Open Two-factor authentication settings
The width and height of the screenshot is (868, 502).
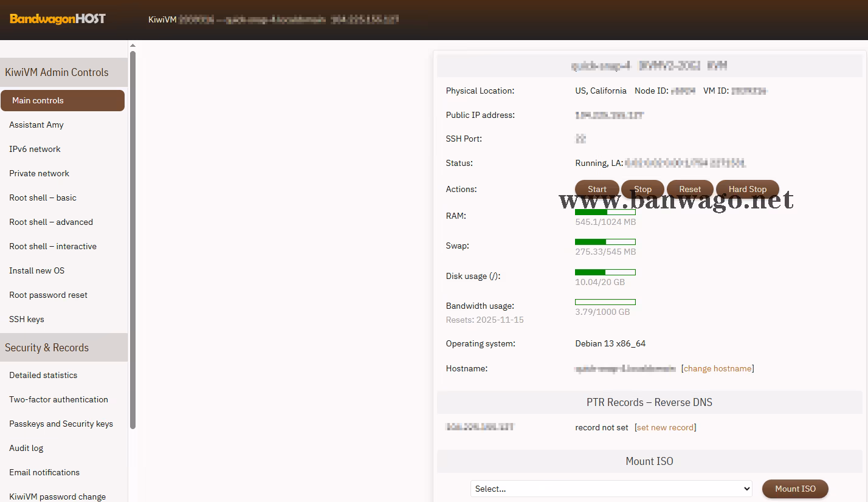point(58,399)
